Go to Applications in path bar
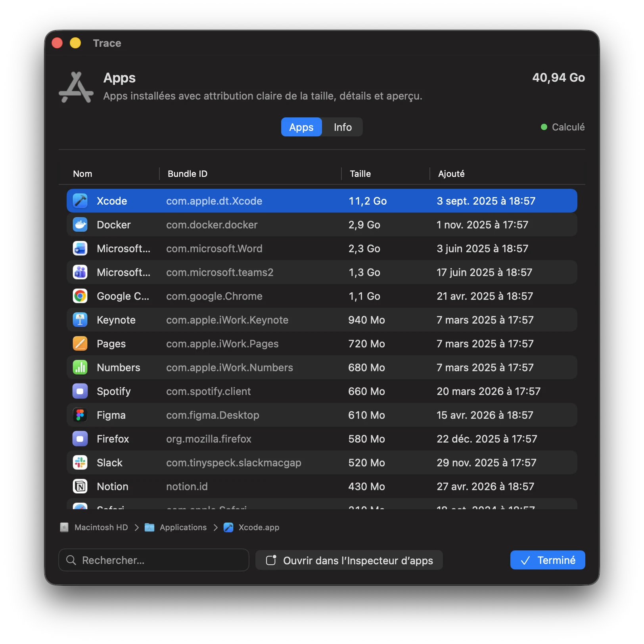 click(183, 527)
